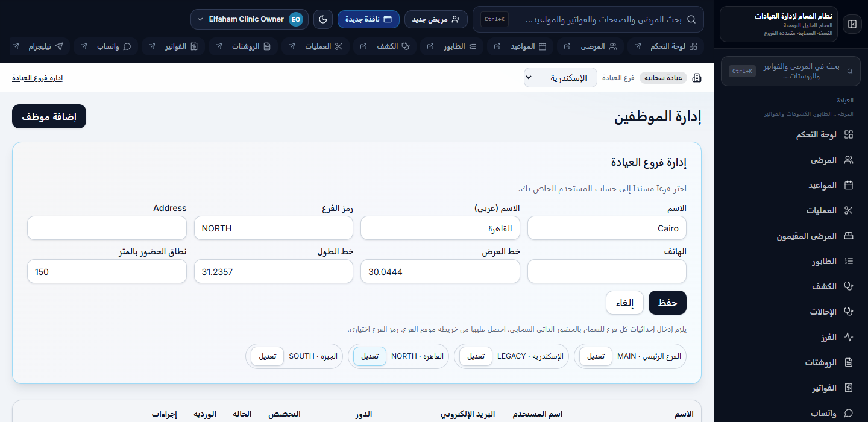868x422 pixels.
Task: Click the empty Address field
Action: pyautogui.click(x=107, y=228)
